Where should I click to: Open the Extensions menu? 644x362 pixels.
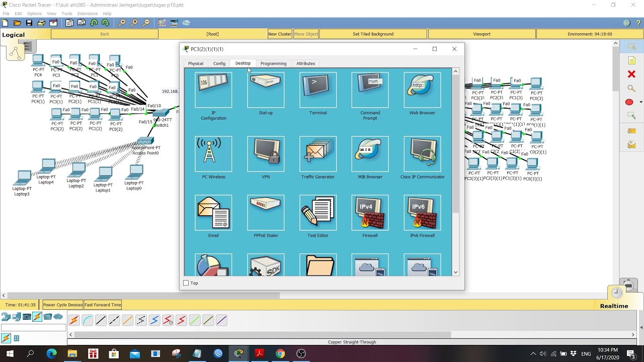(88, 14)
